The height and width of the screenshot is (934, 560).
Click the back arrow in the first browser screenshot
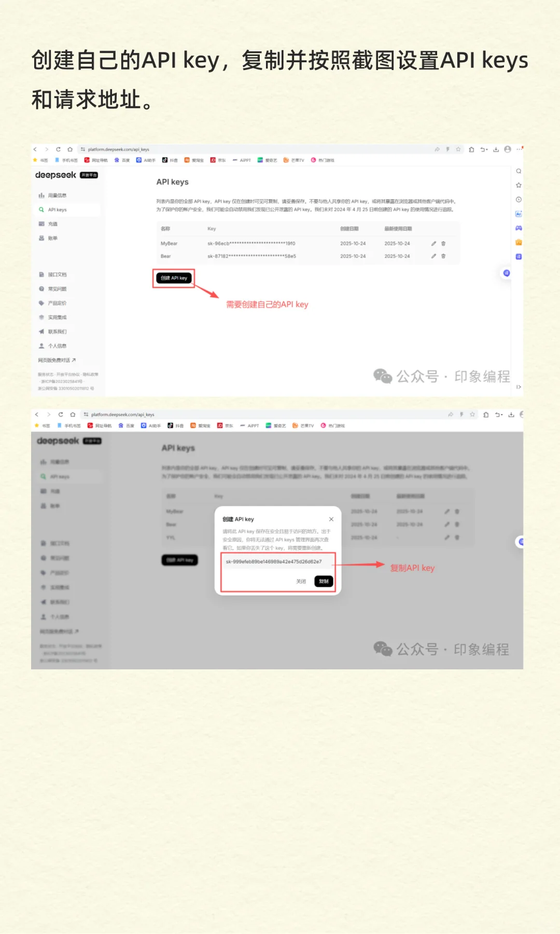pos(35,149)
